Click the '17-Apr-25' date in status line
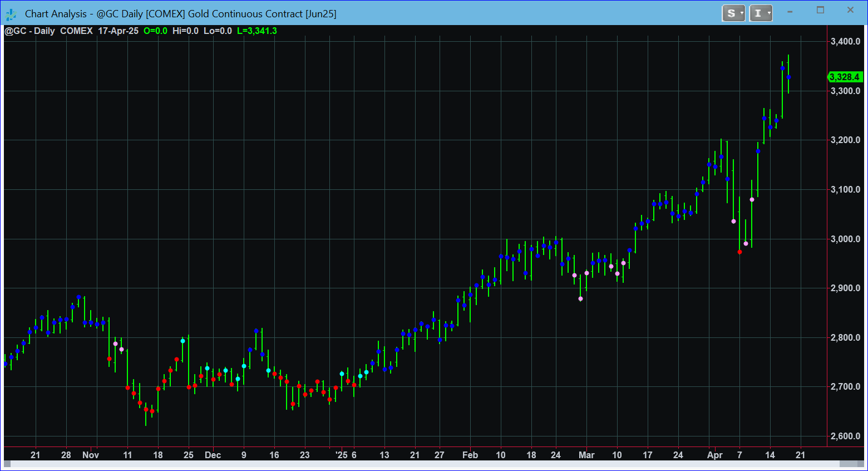 click(x=118, y=31)
